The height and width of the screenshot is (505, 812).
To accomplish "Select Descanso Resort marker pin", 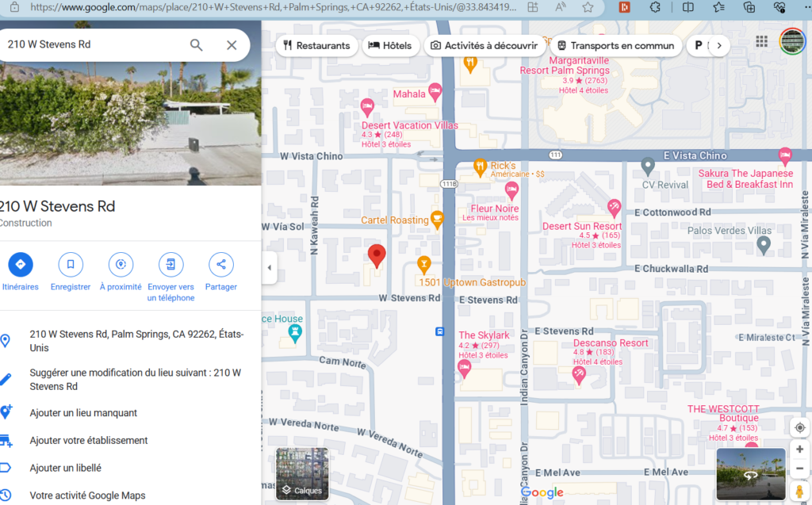I will pyautogui.click(x=579, y=375).
